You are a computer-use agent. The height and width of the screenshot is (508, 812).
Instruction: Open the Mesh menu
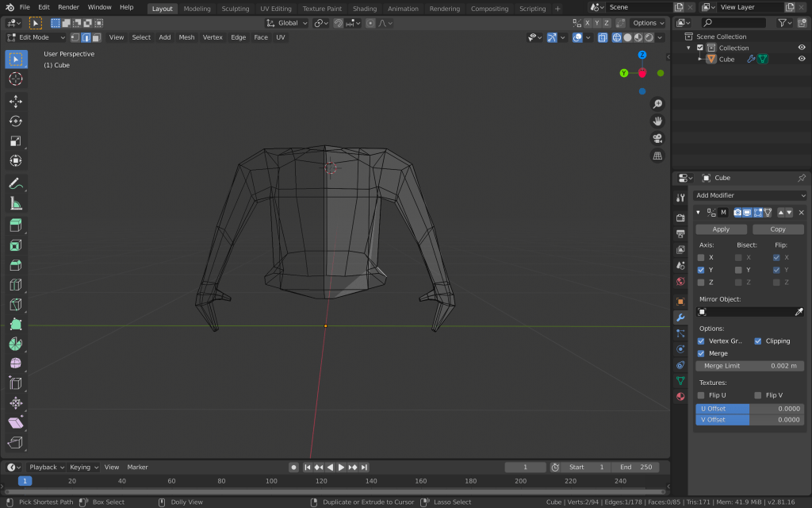[186, 37]
